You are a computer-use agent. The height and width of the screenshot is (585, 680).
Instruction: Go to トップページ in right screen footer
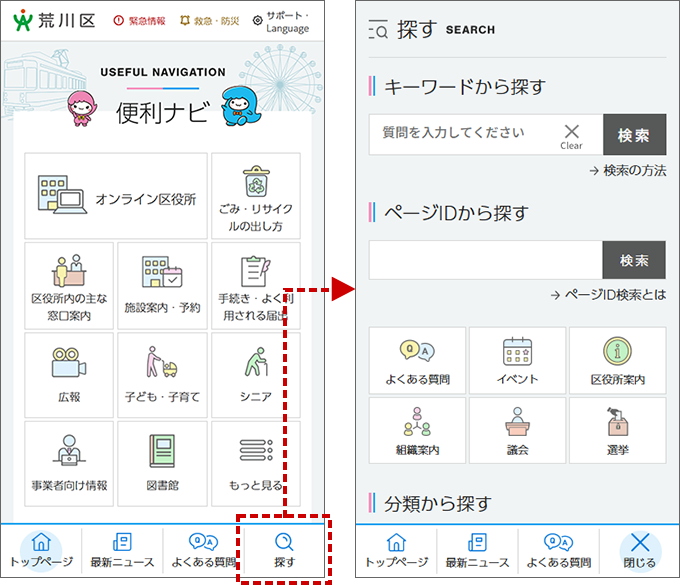pyautogui.click(x=396, y=551)
